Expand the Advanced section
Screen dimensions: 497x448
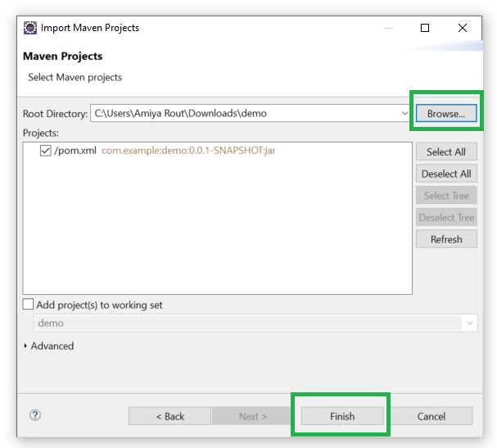pyautogui.click(x=25, y=346)
